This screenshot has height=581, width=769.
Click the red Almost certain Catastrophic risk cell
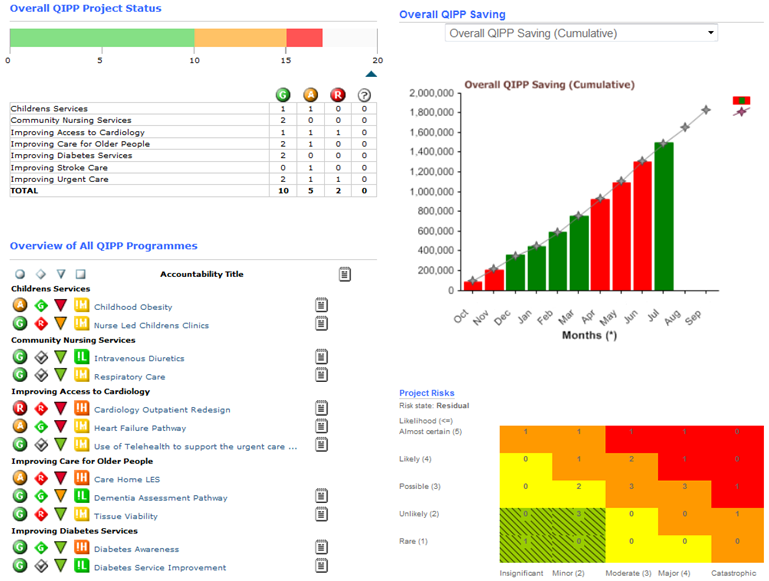click(x=736, y=432)
